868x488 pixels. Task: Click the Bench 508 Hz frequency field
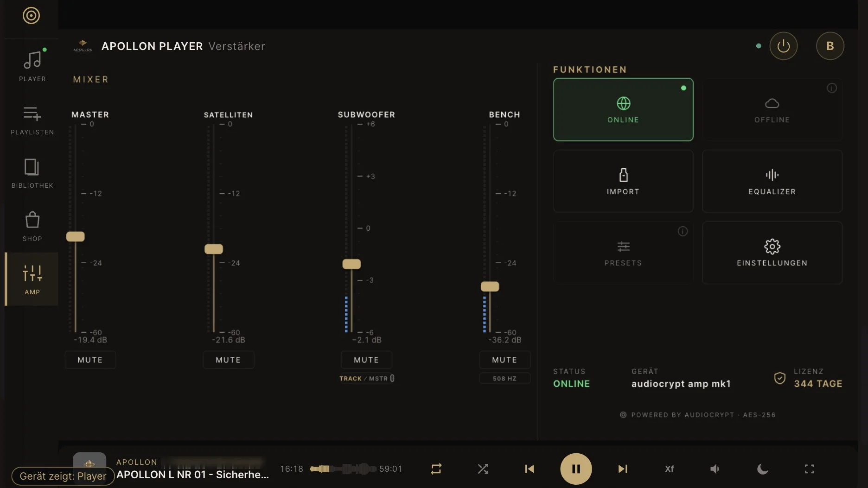(x=504, y=379)
